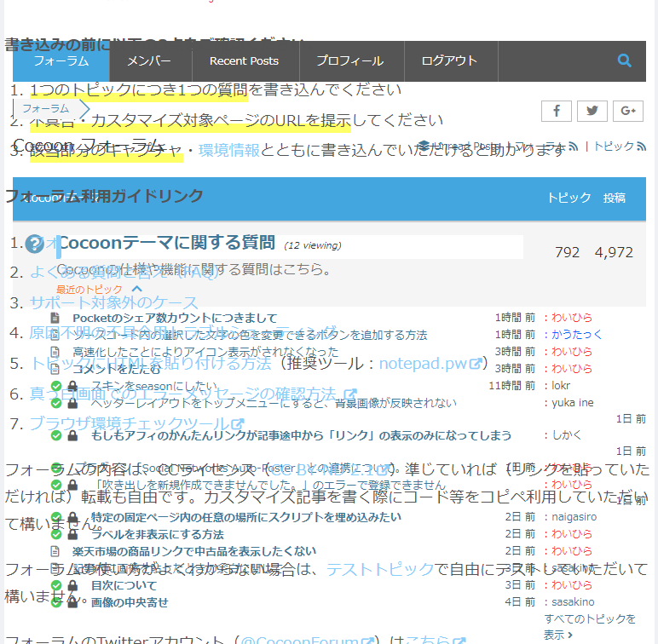Click the external-link icon after ブラウザ環境チェックツール
Viewport: 658px width, 644px height.
238,424
